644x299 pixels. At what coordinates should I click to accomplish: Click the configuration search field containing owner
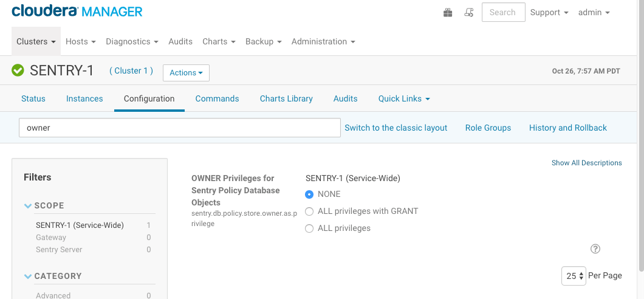click(x=180, y=128)
